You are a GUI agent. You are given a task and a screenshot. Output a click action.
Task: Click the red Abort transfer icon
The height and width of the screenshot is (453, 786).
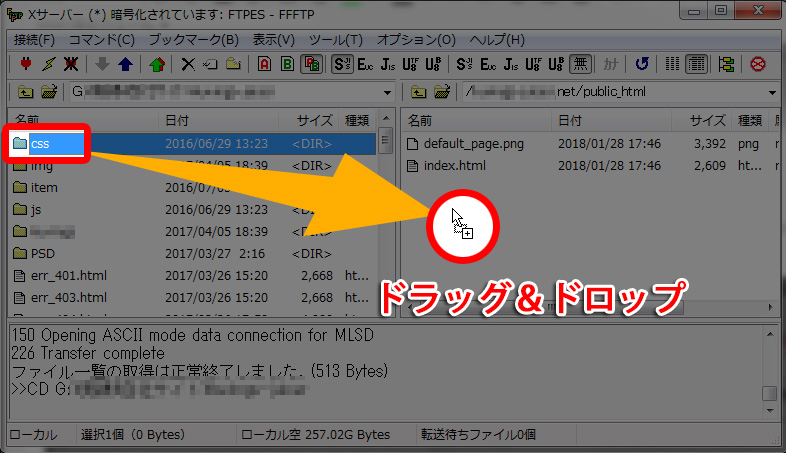[757, 64]
